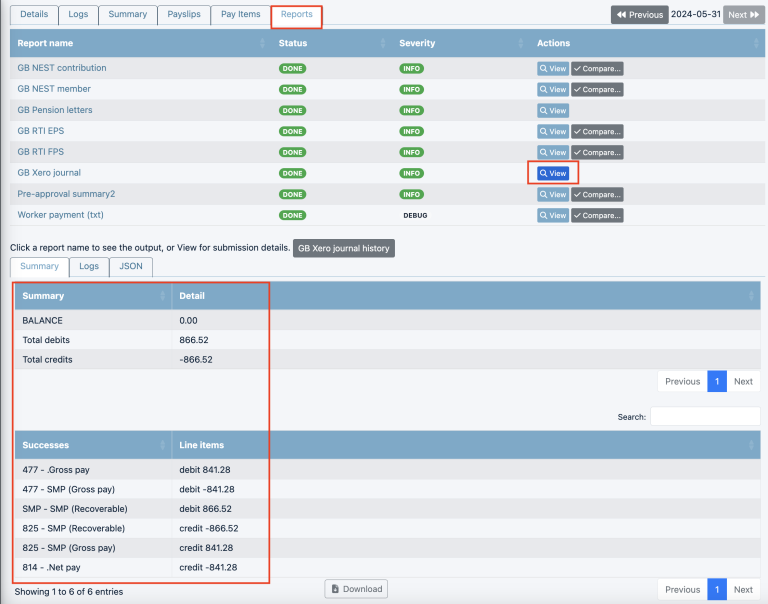Open Worker payment (txt) report
The height and width of the screenshot is (604, 768).
click(x=60, y=215)
